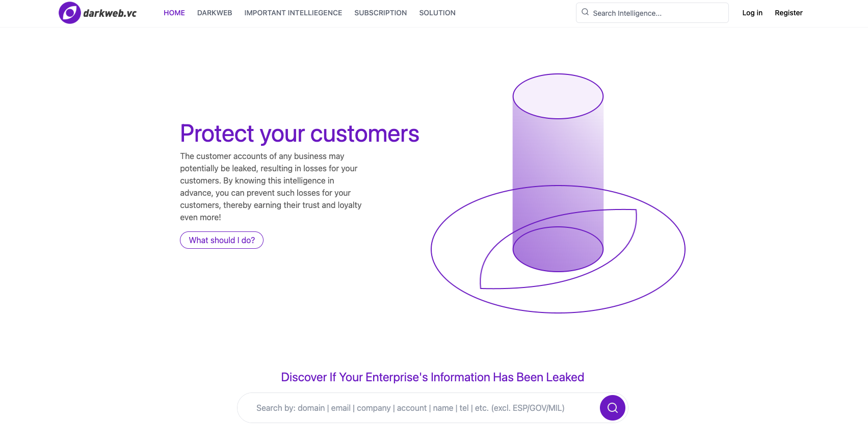Open the SUBSCRIPTION menu item

click(381, 13)
